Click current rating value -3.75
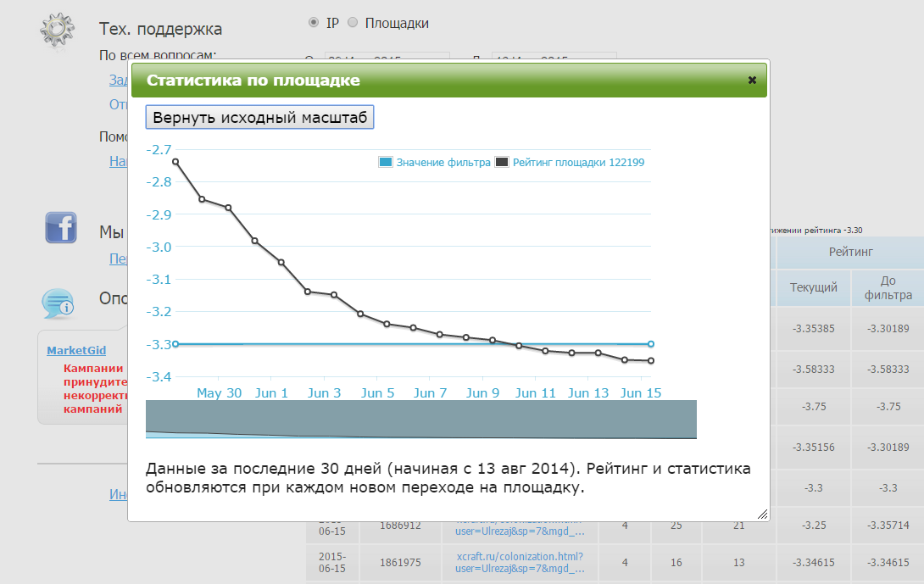This screenshot has height=584, width=924. 813,407
